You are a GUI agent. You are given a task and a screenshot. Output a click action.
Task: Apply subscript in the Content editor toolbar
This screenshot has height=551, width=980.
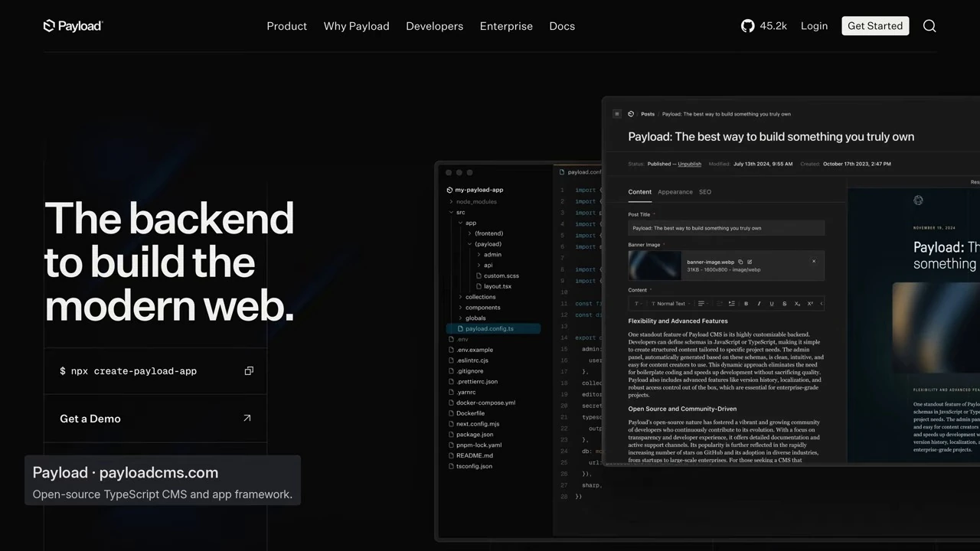[797, 304]
